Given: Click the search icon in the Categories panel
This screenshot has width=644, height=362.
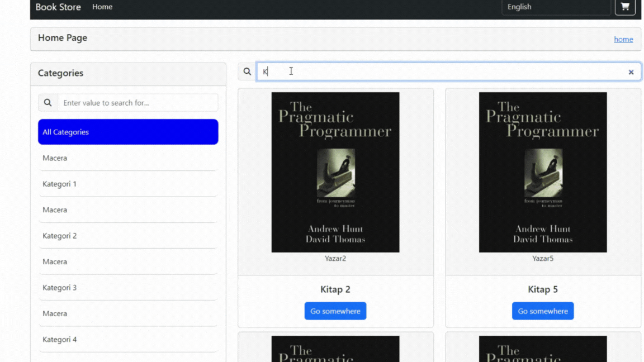Looking at the screenshot, I should point(48,102).
